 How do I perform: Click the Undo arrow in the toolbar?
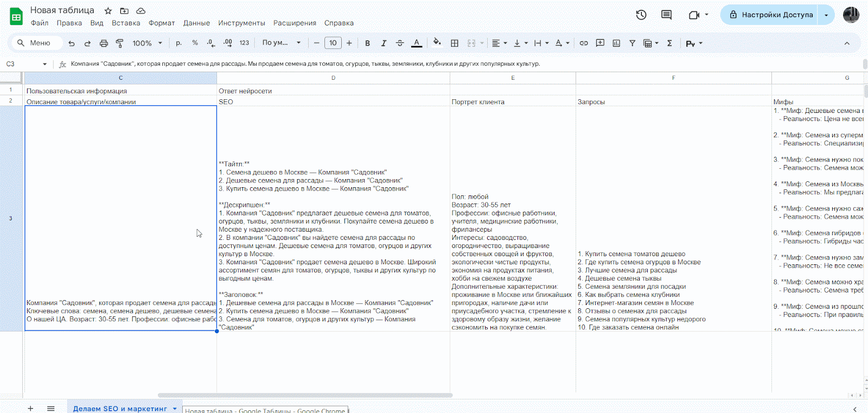click(x=72, y=43)
